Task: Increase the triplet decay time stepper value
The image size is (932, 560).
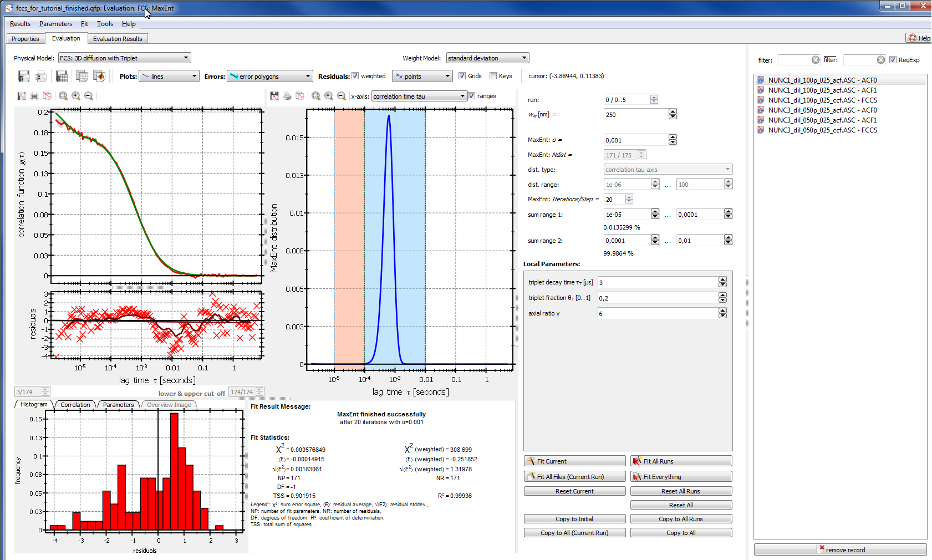Action: tap(722, 280)
